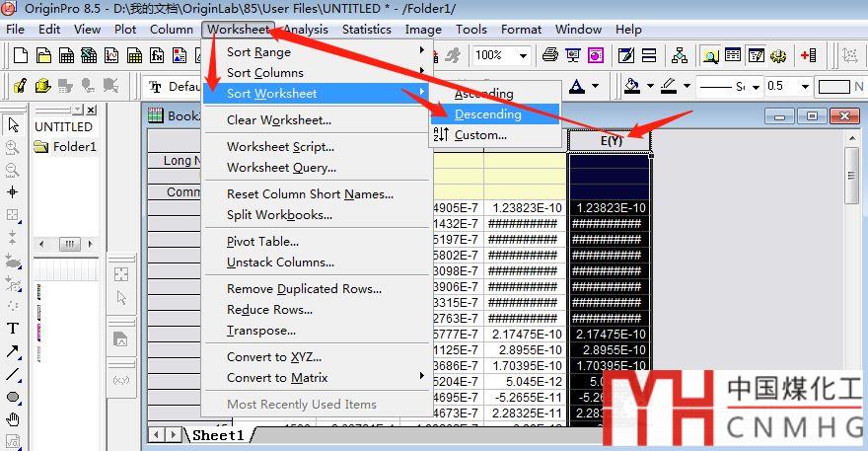The width and height of the screenshot is (868, 451).
Task: Open the Column menu
Action: point(172,30)
